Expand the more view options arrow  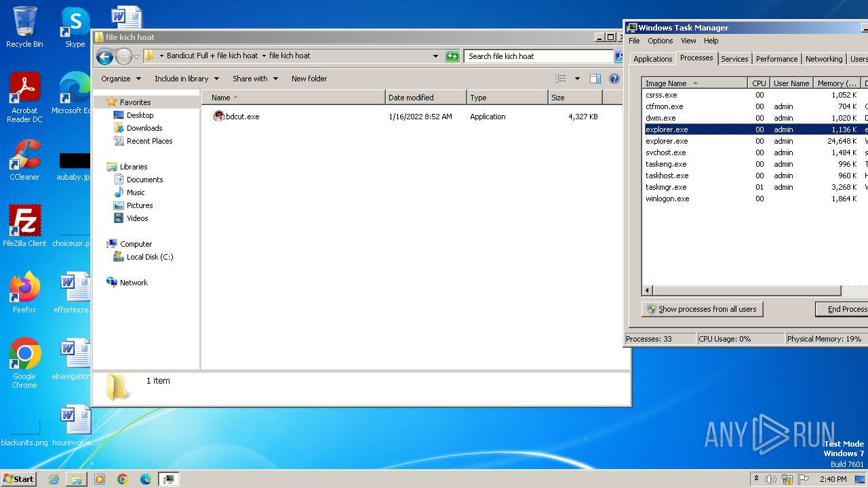[577, 79]
